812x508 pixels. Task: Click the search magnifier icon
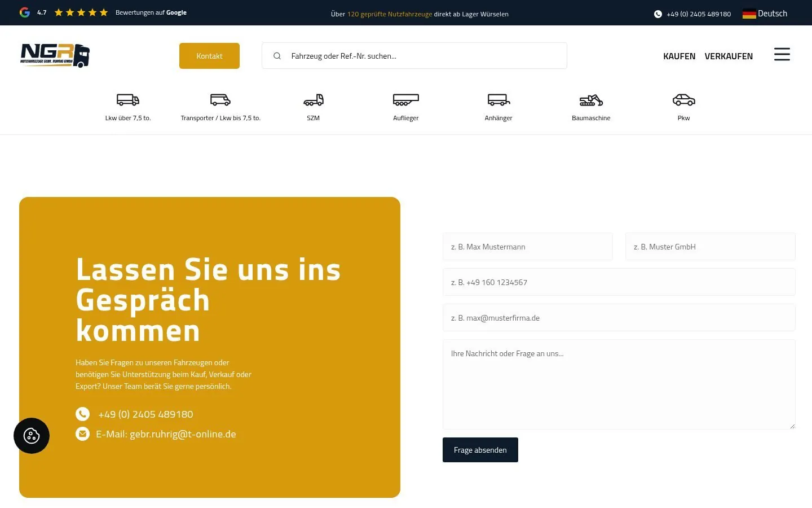point(277,56)
